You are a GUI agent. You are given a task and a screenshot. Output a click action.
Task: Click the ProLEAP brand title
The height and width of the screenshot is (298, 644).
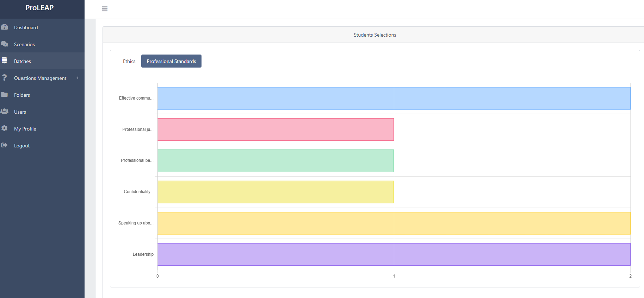coord(39,8)
